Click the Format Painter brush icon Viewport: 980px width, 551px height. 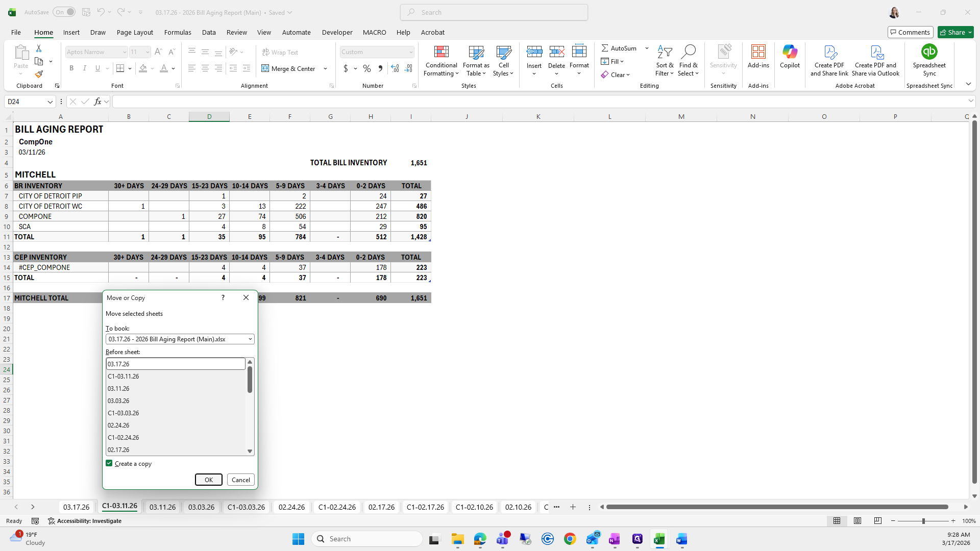[x=39, y=74]
